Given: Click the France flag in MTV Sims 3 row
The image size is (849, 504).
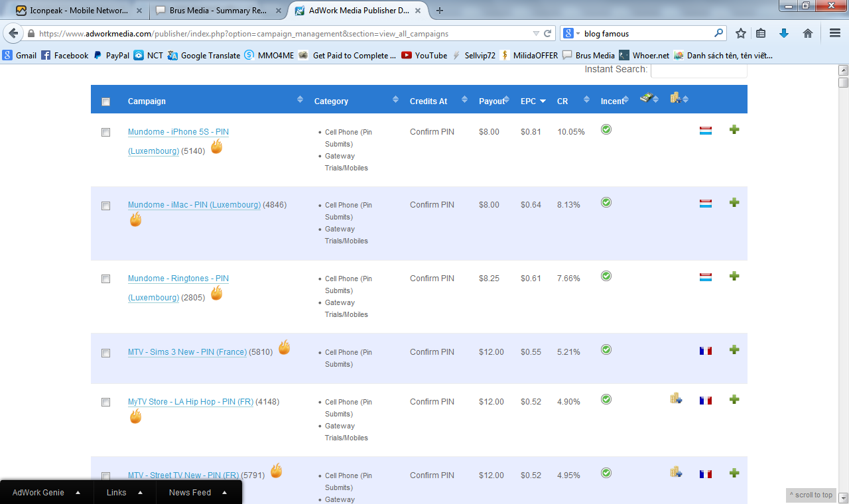Looking at the screenshot, I should coord(706,351).
